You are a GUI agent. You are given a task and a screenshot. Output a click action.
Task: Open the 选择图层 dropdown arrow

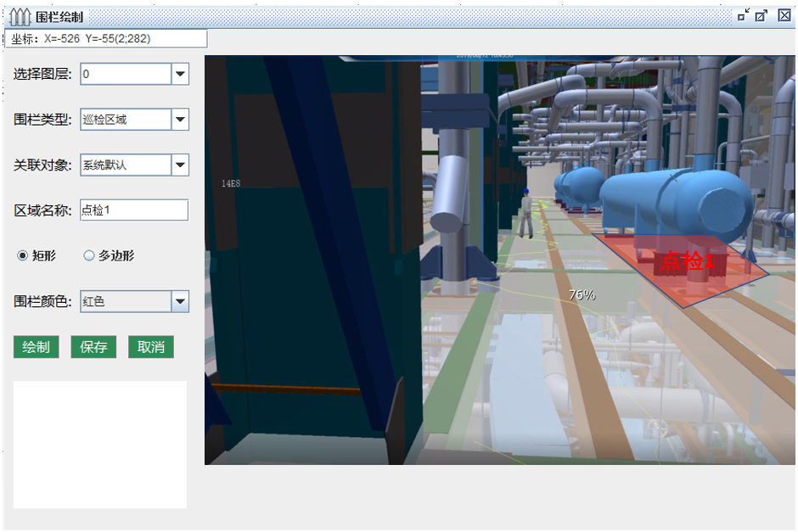[x=180, y=75]
